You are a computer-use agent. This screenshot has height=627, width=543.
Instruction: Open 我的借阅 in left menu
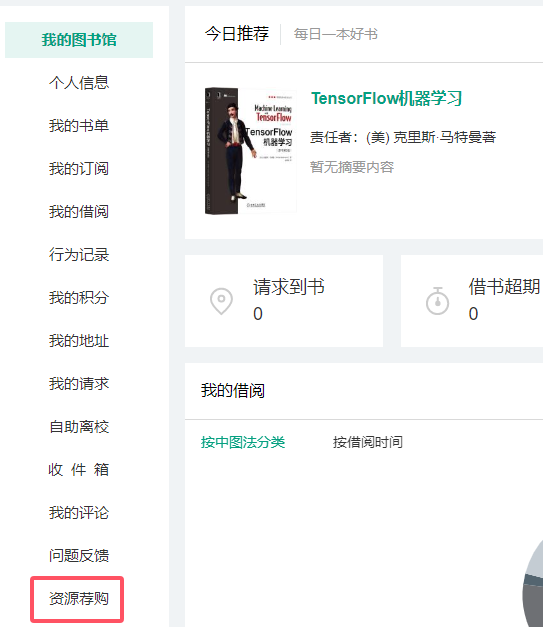point(79,212)
